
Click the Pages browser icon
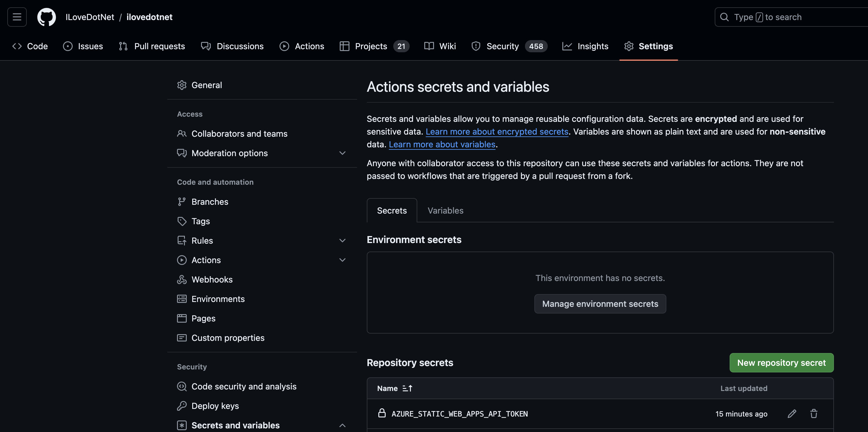(182, 318)
